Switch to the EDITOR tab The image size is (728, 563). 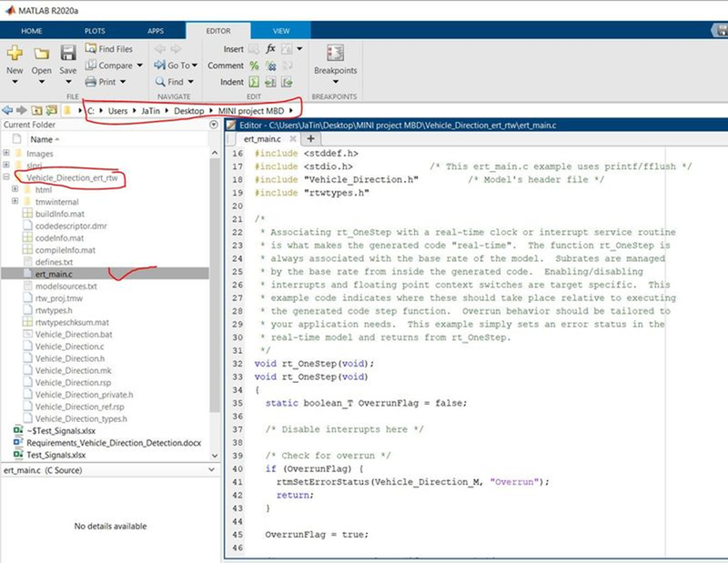(218, 31)
